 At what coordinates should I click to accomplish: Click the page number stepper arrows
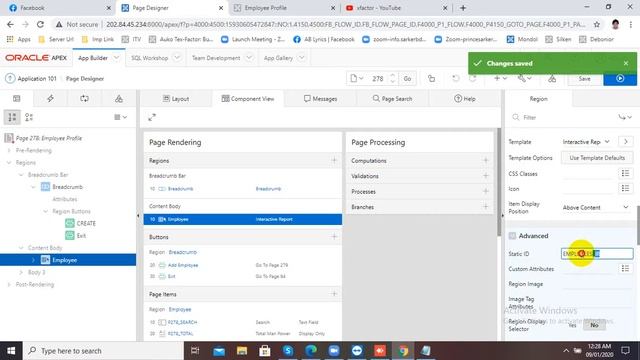point(392,78)
